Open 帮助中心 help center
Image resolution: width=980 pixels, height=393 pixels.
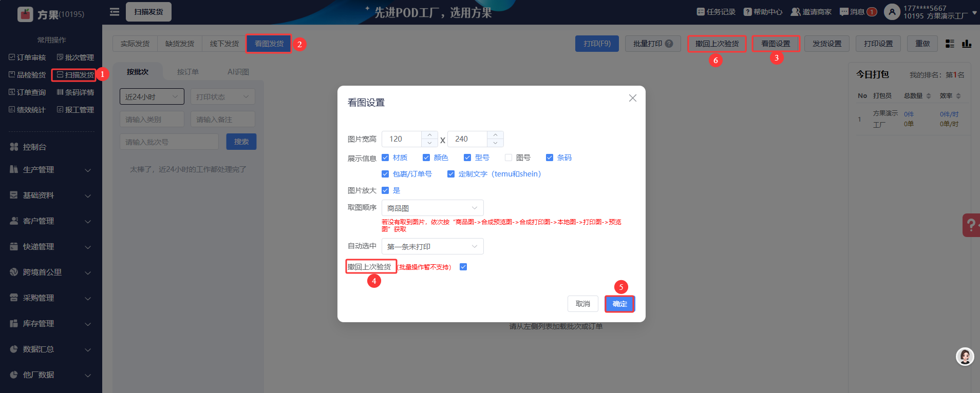(x=763, y=12)
